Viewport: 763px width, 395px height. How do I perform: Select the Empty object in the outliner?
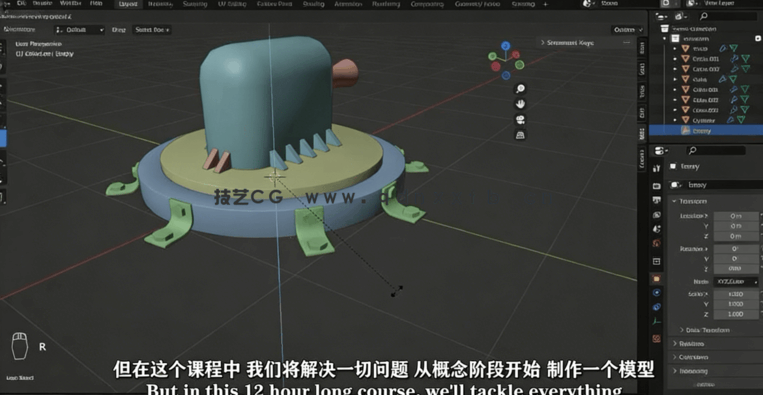click(701, 130)
